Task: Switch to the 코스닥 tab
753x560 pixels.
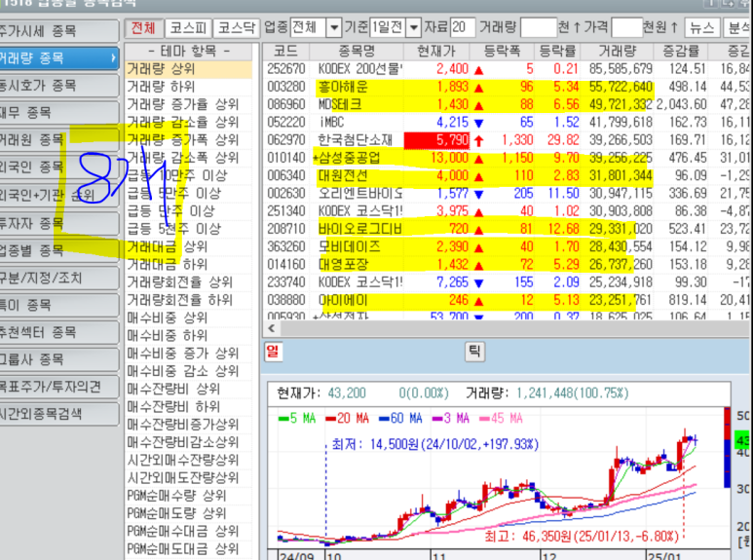Action: 237,28
